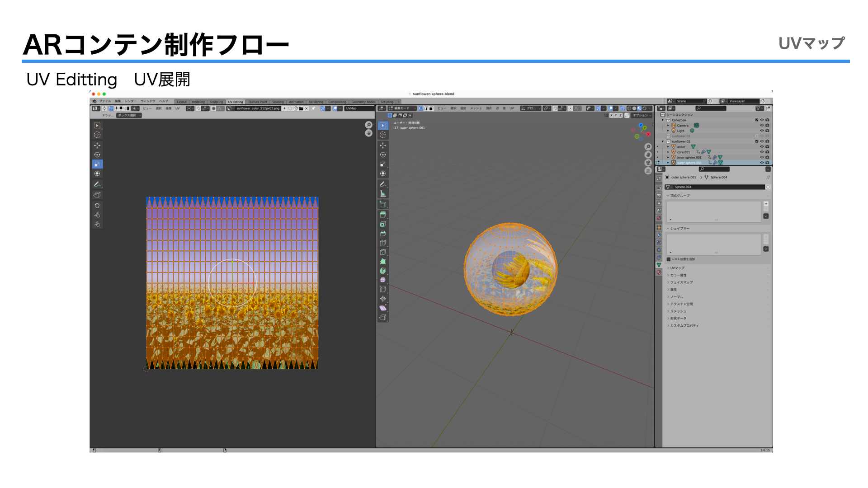
Task: Click the sunflower_color_512px02.png image name field
Action: [x=258, y=108]
